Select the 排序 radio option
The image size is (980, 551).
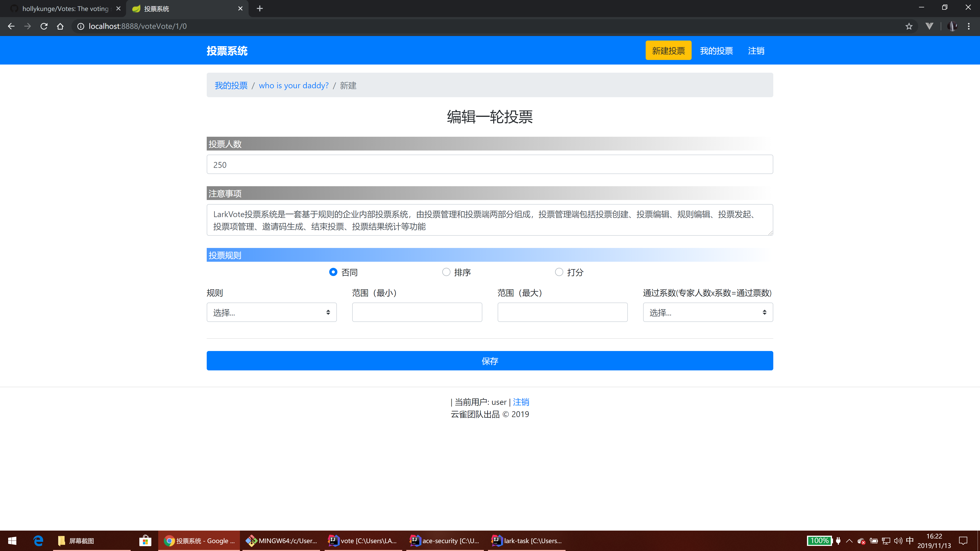446,272
